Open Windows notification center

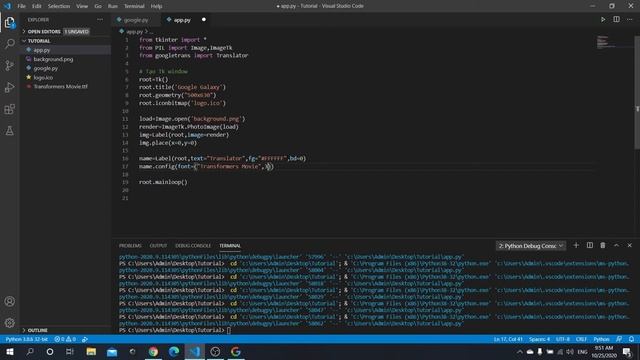click(627, 351)
